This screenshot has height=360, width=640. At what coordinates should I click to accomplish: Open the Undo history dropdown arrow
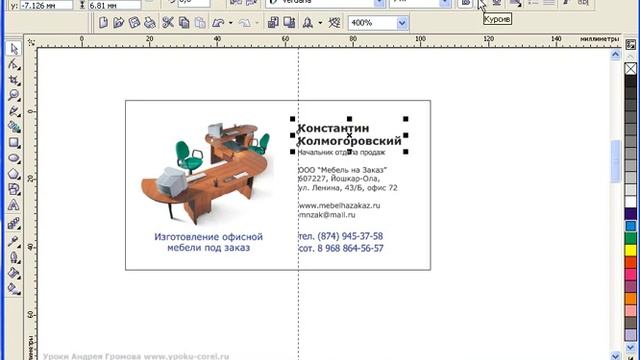pyautogui.click(x=231, y=23)
